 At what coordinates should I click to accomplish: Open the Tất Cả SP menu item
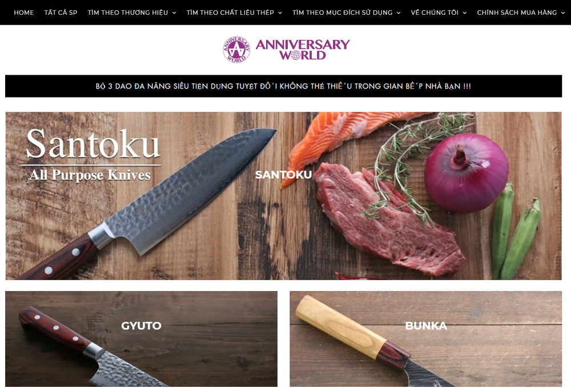(61, 13)
